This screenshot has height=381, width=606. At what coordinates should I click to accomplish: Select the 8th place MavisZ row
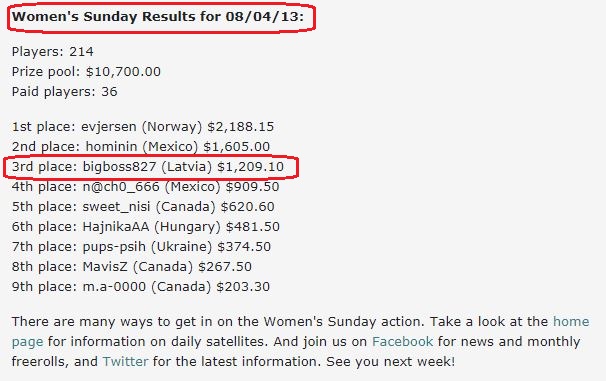[132, 267]
